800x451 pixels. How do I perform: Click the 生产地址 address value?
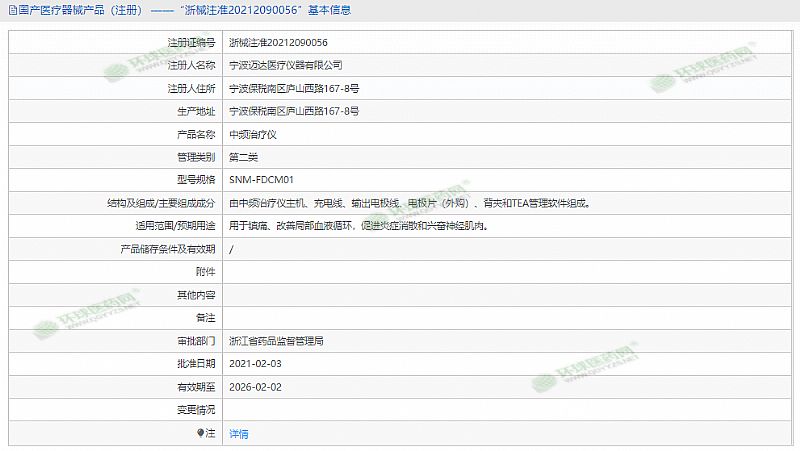tap(294, 111)
